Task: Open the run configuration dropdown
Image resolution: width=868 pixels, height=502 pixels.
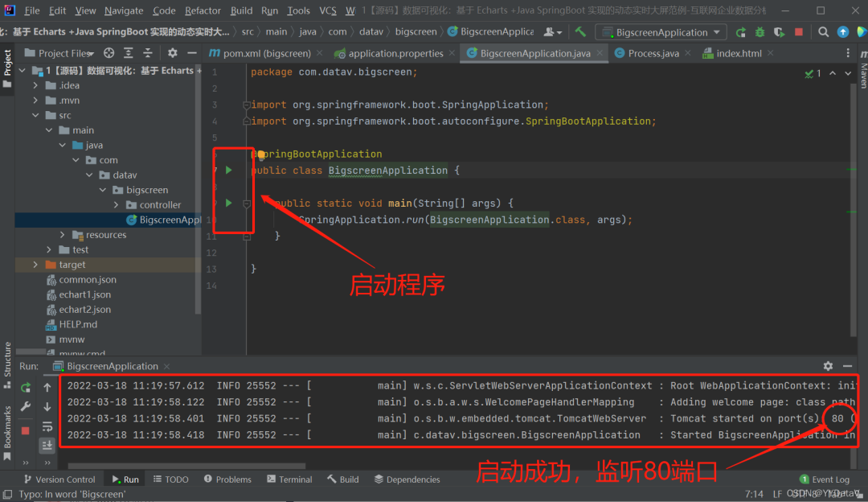Action: pos(661,32)
